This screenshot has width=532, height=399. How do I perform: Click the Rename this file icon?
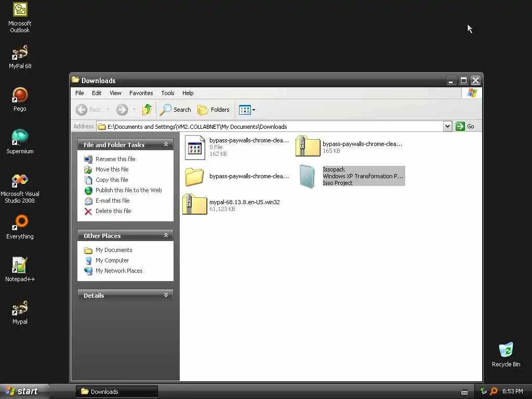tap(88, 159)
